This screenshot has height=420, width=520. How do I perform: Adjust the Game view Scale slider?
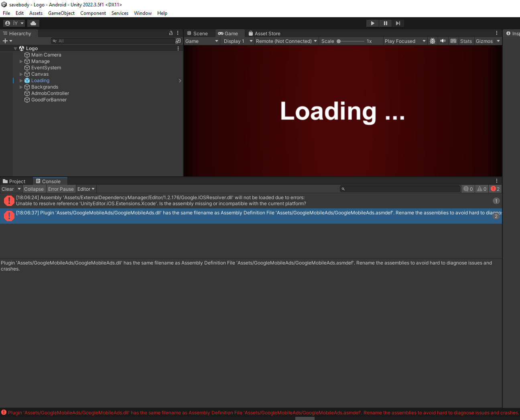click(x=351, y=41)
